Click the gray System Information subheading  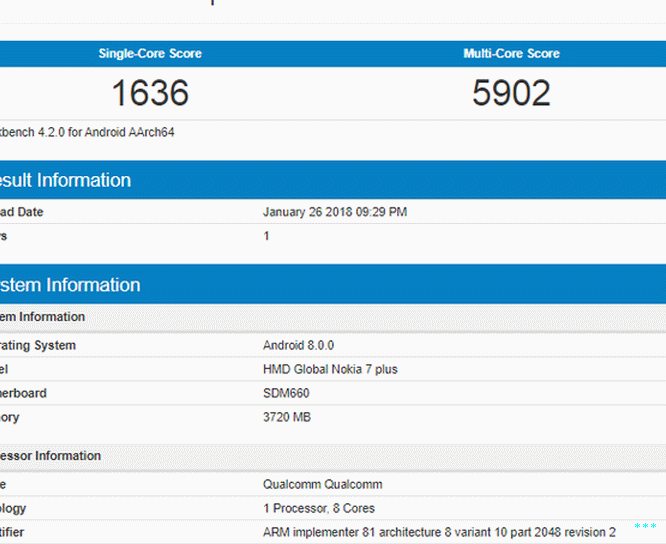(x=42, y=317)
